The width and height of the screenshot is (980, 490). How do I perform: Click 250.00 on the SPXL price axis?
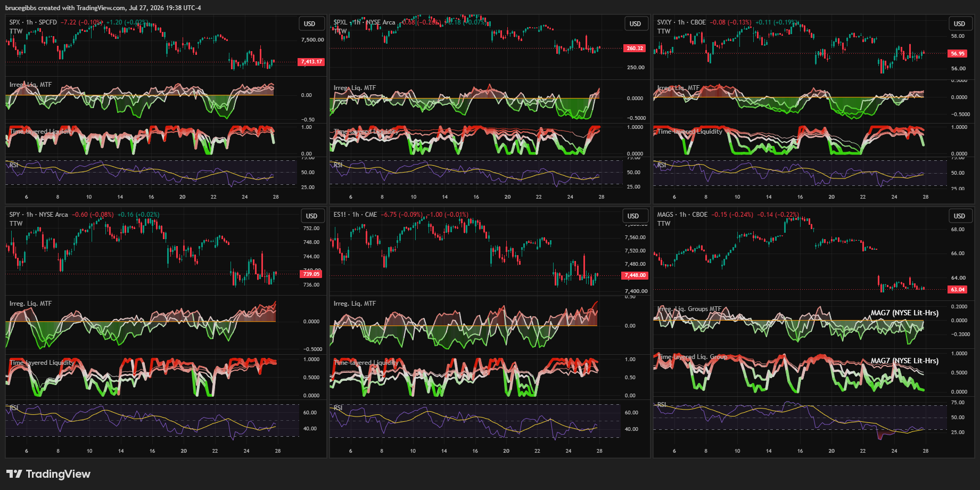coord(636,68)
